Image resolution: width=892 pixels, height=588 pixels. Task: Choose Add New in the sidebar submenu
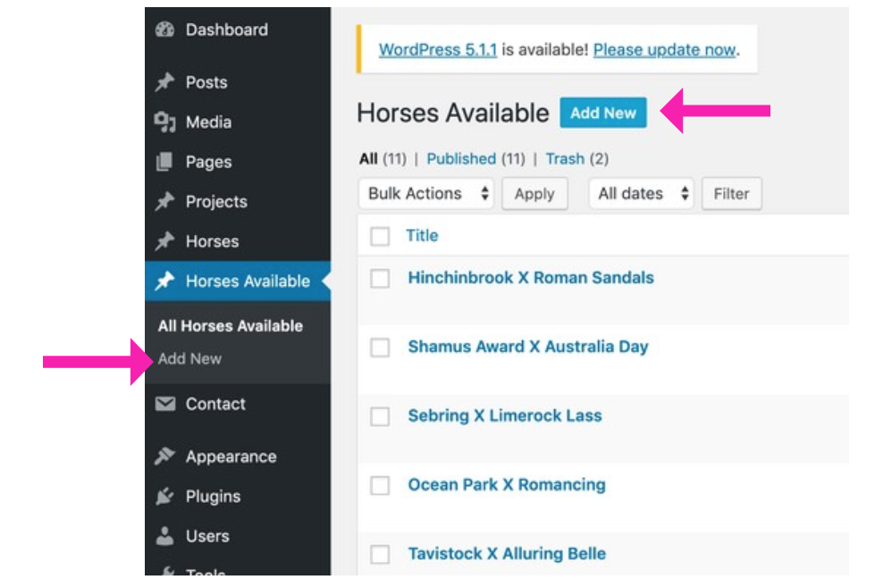coord(189,358)
